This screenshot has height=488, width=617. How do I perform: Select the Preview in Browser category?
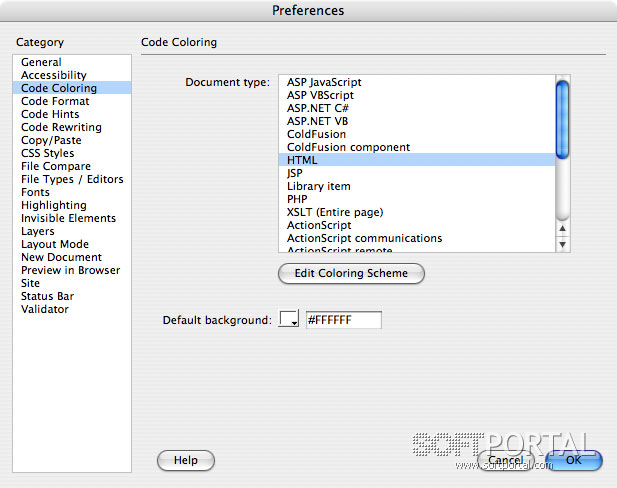[70, 270]
